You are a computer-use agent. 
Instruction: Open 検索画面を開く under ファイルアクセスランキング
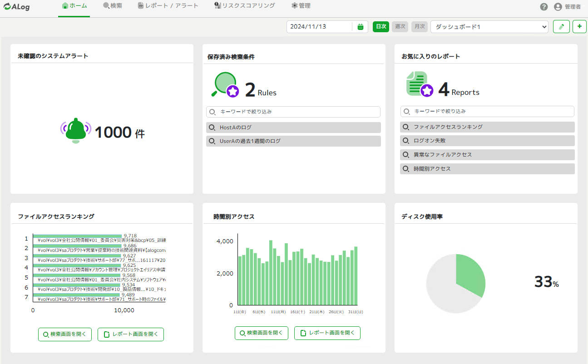[x=65, y=334]
